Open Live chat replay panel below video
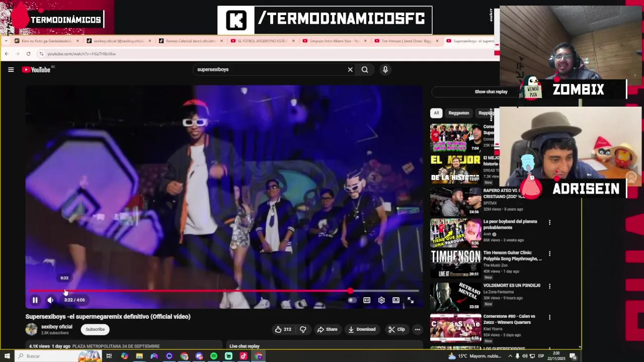Image resolution: width=644 pixels, height=362 pixels. tap(325, 346)
